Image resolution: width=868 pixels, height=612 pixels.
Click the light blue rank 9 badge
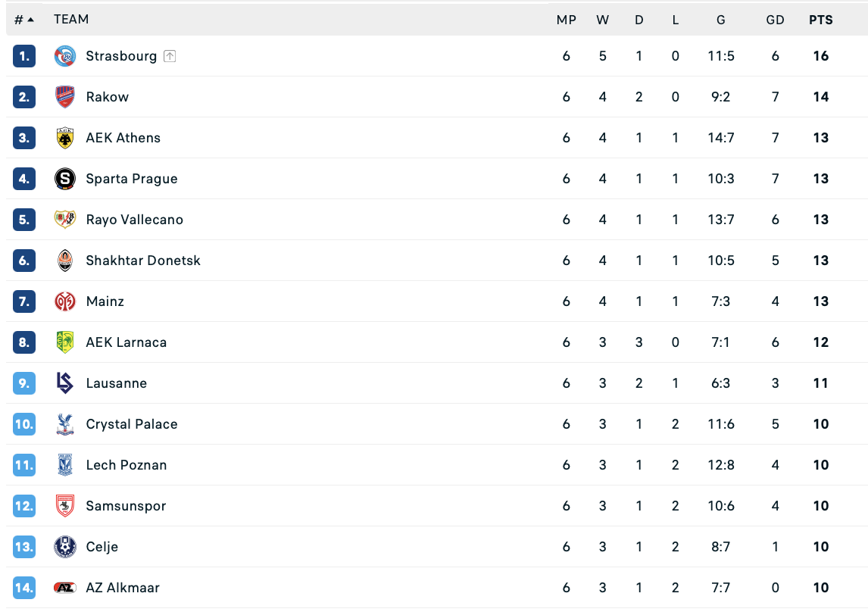24,383
